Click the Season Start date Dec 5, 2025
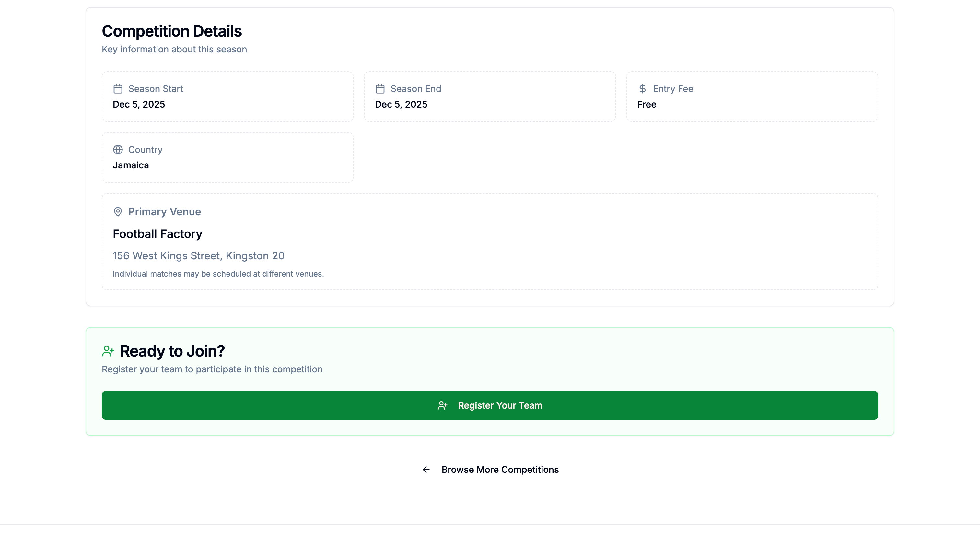Screen dimensions: 980x533 (138, 104)
